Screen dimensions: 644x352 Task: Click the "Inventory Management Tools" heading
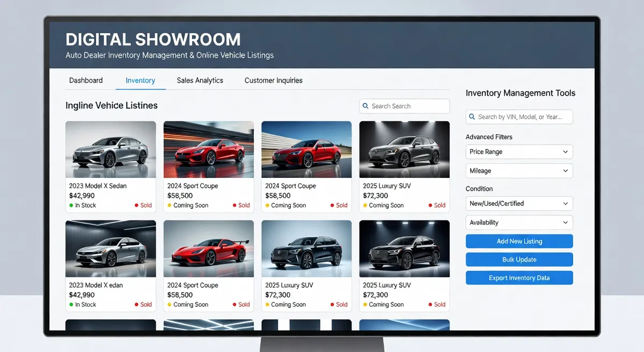[x=521, y=93]
